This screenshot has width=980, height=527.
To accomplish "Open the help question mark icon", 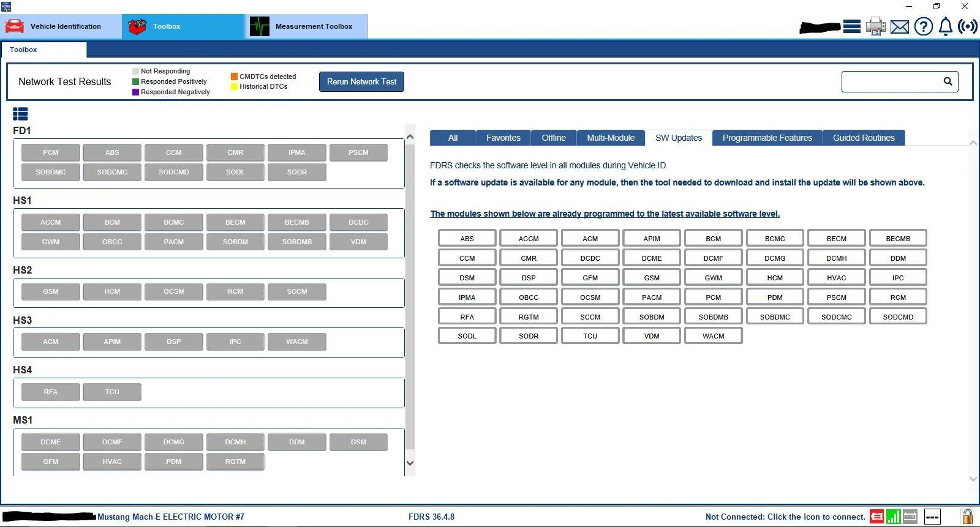I will tap(923, 26).
